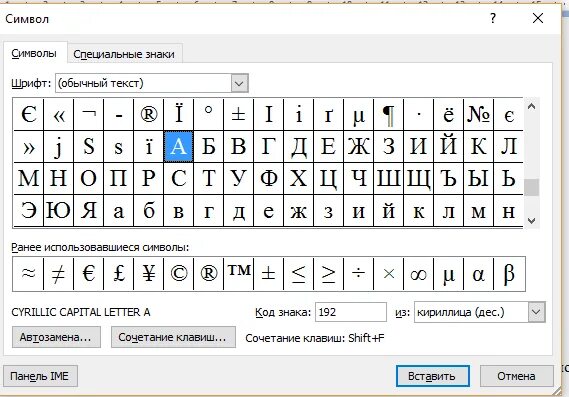Open the dialog help question mark
The height and width of the screenshot is (397, 569).
(x=493, y=18)
